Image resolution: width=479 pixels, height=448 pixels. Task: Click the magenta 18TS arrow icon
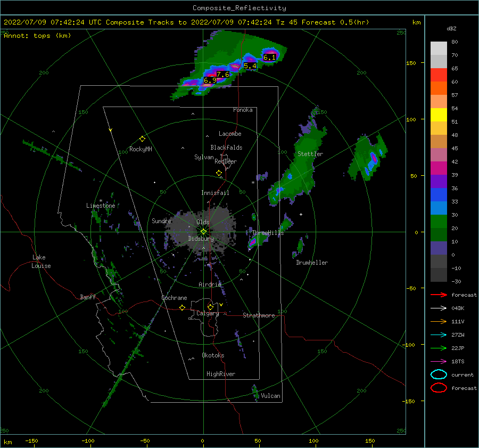439,362
